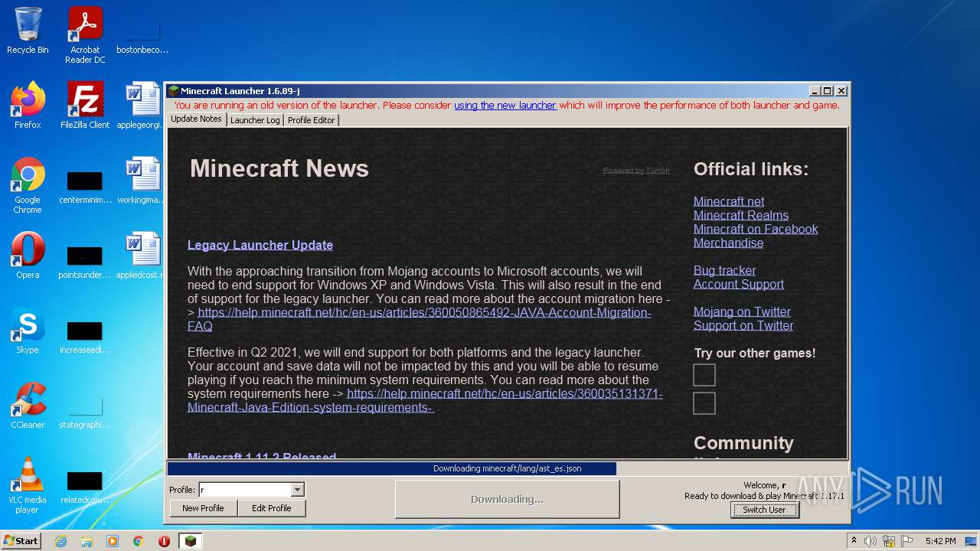Open Account Support link
Viewport: 980px width, 551px height.
coord(739,284)
